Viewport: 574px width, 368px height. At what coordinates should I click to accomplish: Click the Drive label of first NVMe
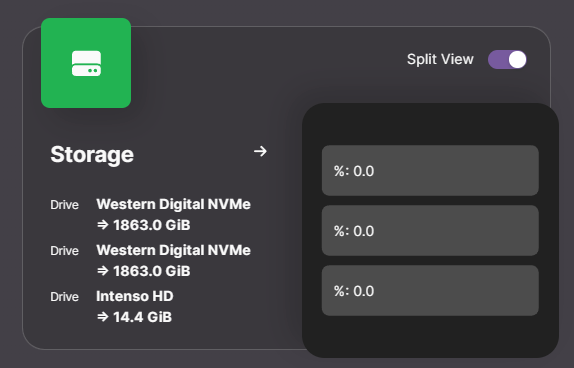click(x=64, y=205)
